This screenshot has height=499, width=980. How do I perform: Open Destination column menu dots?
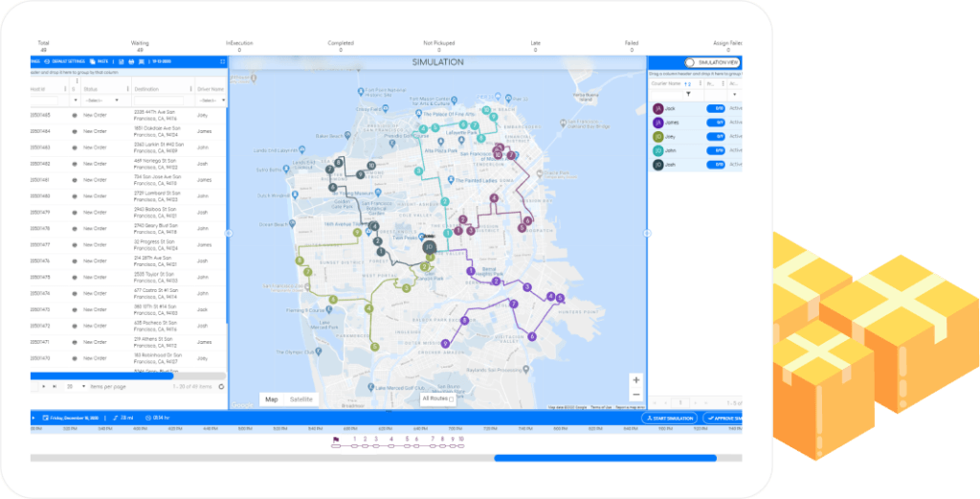click(191, 89)
